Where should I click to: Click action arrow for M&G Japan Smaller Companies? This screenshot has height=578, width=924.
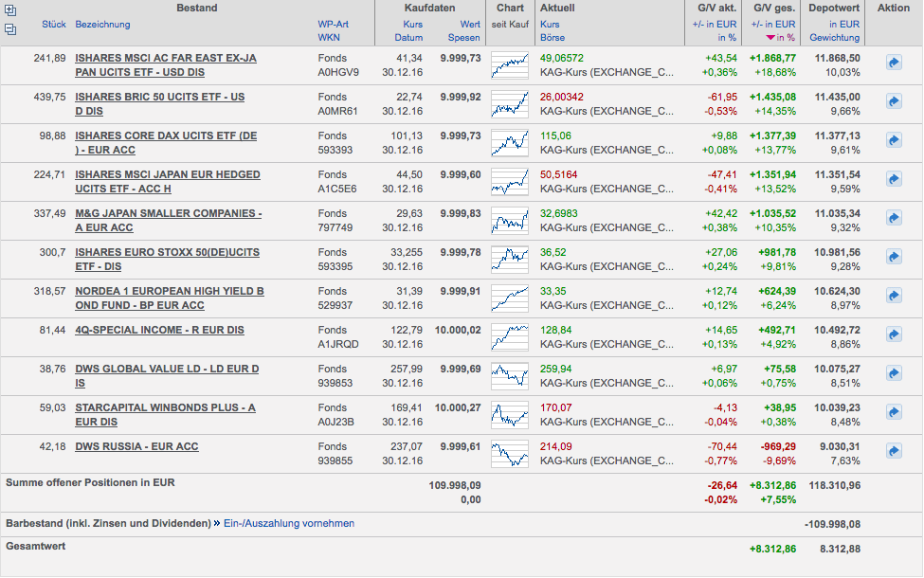[893, 218]
